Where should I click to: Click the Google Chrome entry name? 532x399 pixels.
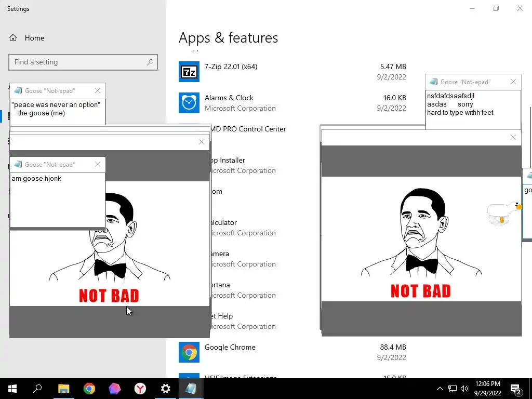point(230,348)
